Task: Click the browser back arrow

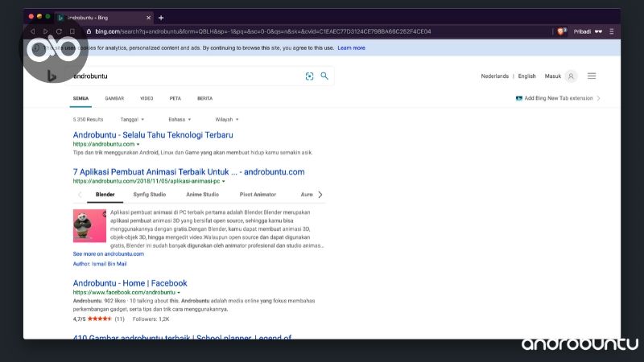Action: tap(32, 31)
